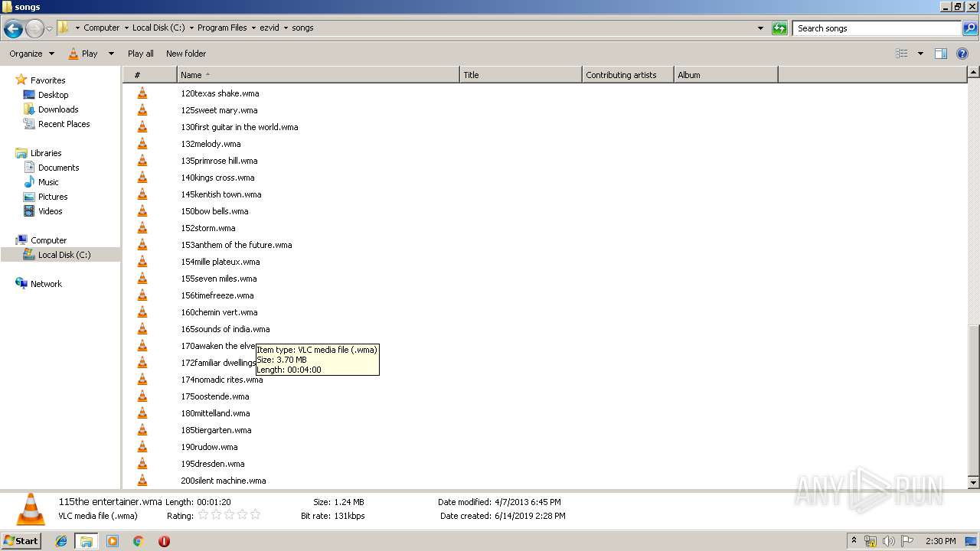
Task: Click the Play toolbar button
Action: pos(83,54)
